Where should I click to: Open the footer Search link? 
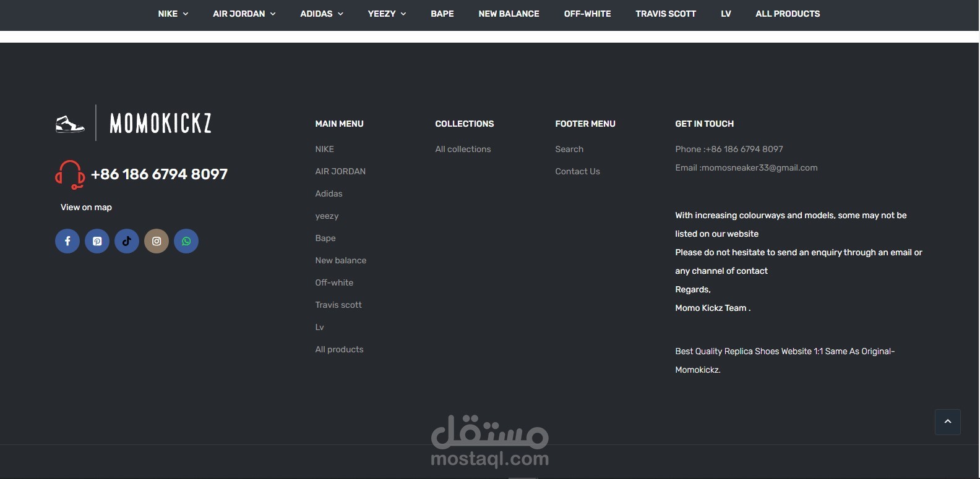569,149
